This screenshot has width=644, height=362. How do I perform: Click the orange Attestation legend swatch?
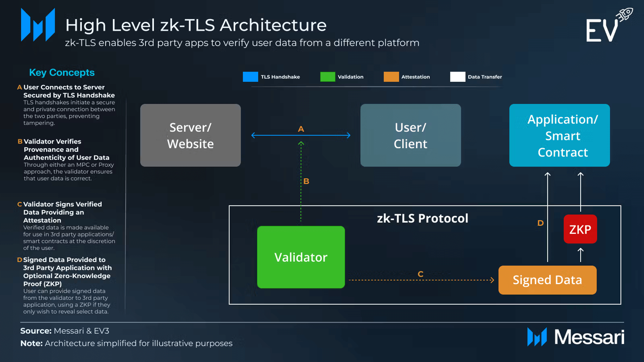391,77
